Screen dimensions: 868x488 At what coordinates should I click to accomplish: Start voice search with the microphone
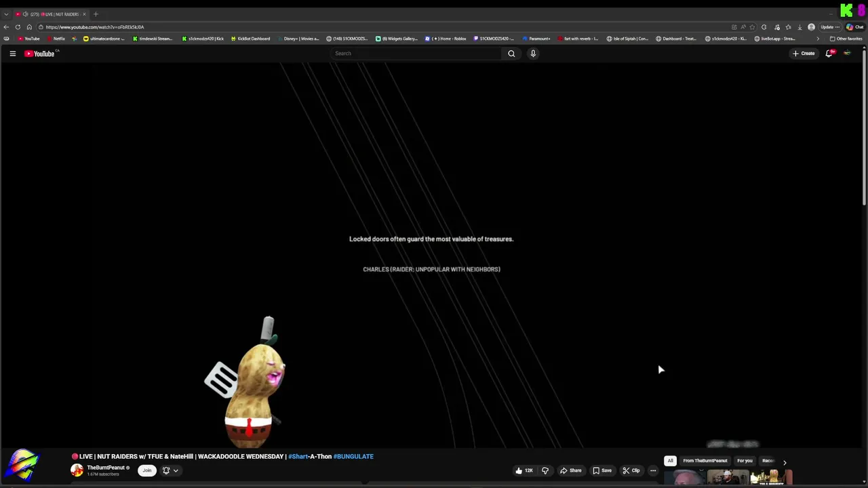(x=533, y=54)
